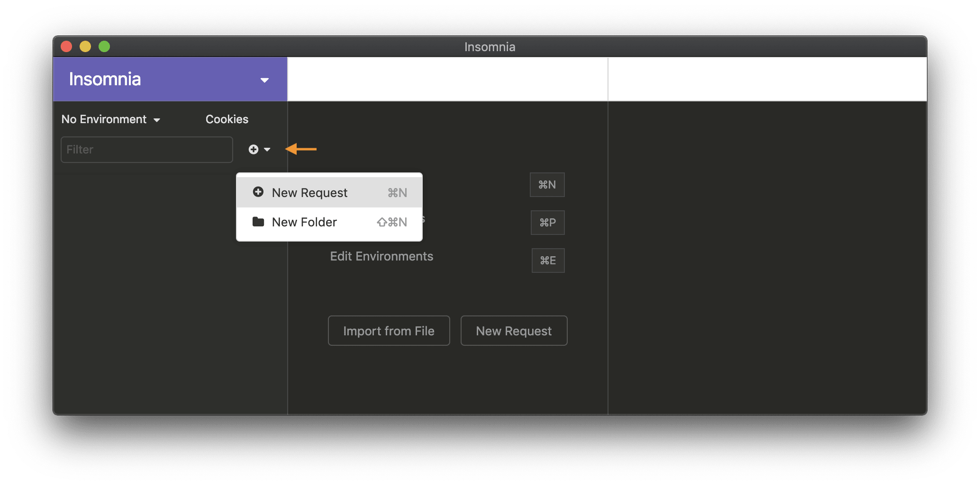Minimize the window with yellow button
980x485 pixels.
click(85, 46)
